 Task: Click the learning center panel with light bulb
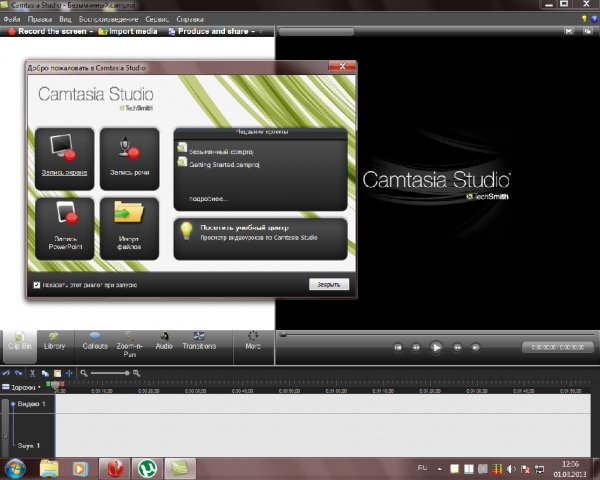(261, 239)
